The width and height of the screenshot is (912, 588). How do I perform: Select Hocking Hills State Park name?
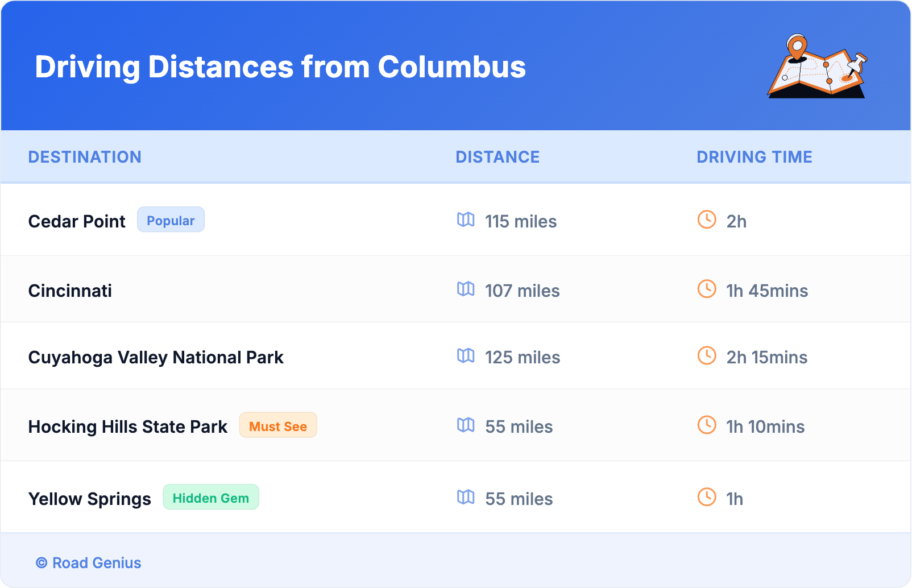pyautogui.click(x=128, y=426)
